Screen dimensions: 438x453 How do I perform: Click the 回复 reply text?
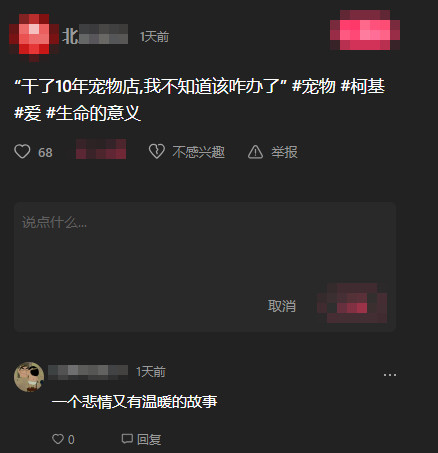149,439
